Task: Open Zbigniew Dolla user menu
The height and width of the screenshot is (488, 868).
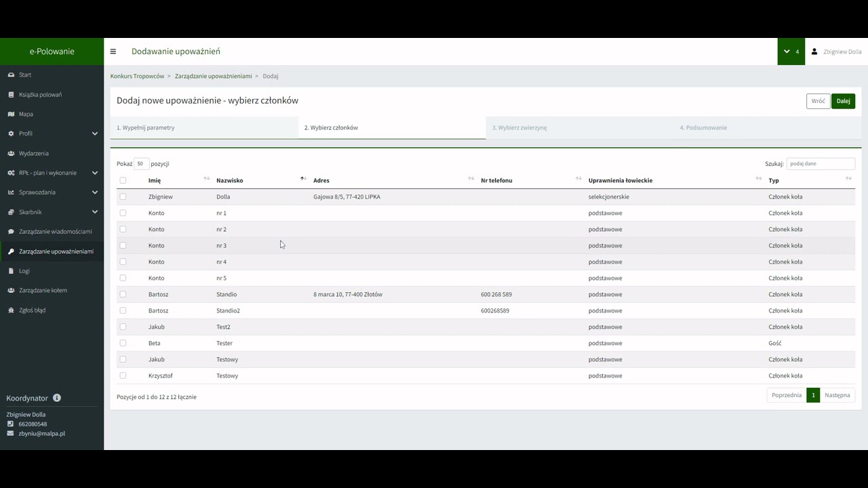Action: coord(836,52)
